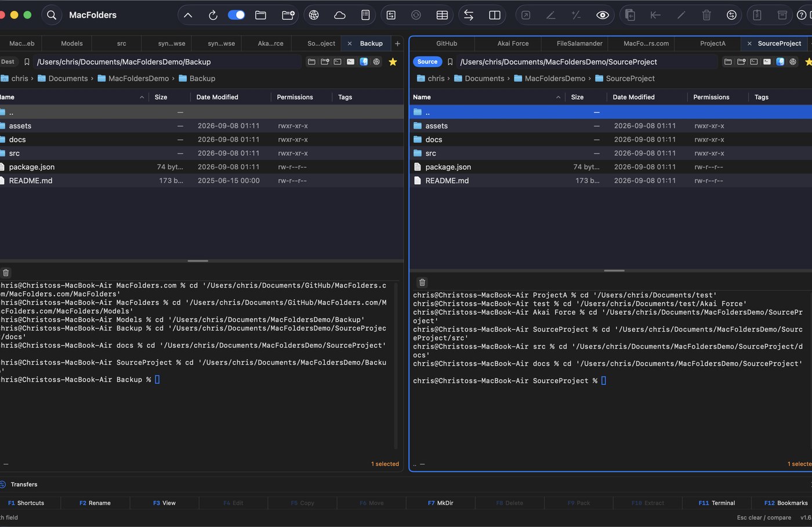The height and width of the screenshot is (527, 812).
Task: Select the assets folder in the SourceProject pane
Action: 611,126
